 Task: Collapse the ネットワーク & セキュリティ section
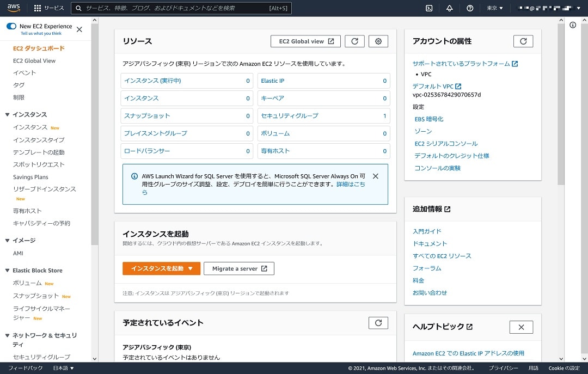coord(7,335)
